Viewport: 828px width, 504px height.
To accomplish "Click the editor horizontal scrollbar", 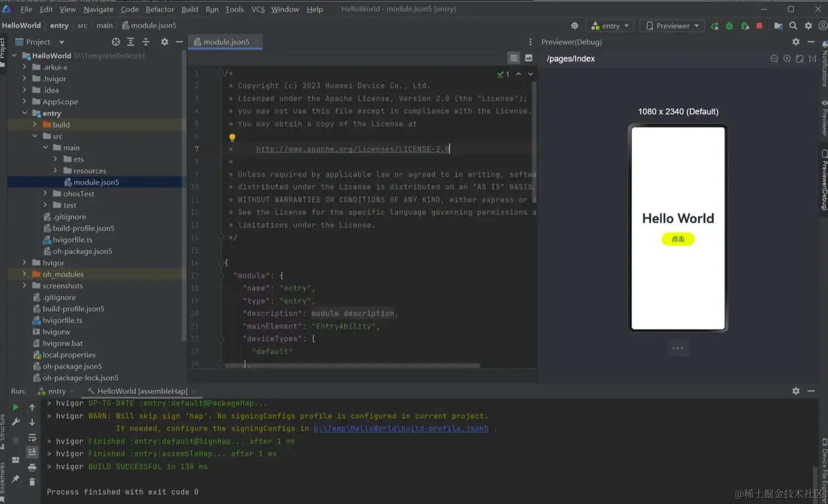I will (x=352, y=366).
